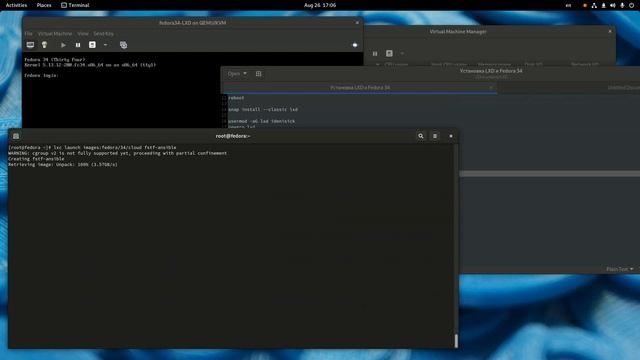
Task: Open the power icon system menu
Action: (631, 5)
